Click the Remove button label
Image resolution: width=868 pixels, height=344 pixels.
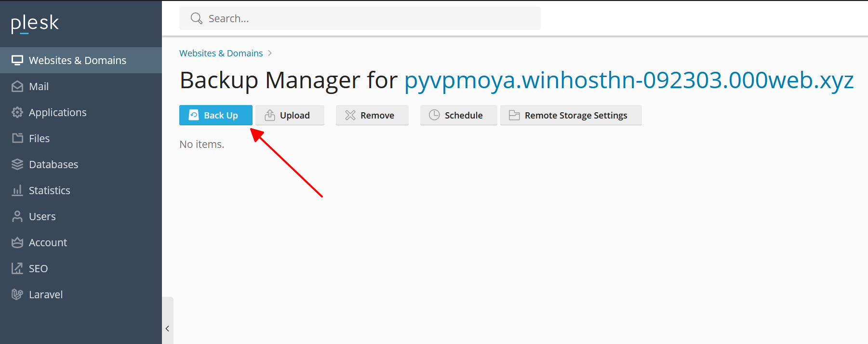pyautogui.click(x=377, y=116)
